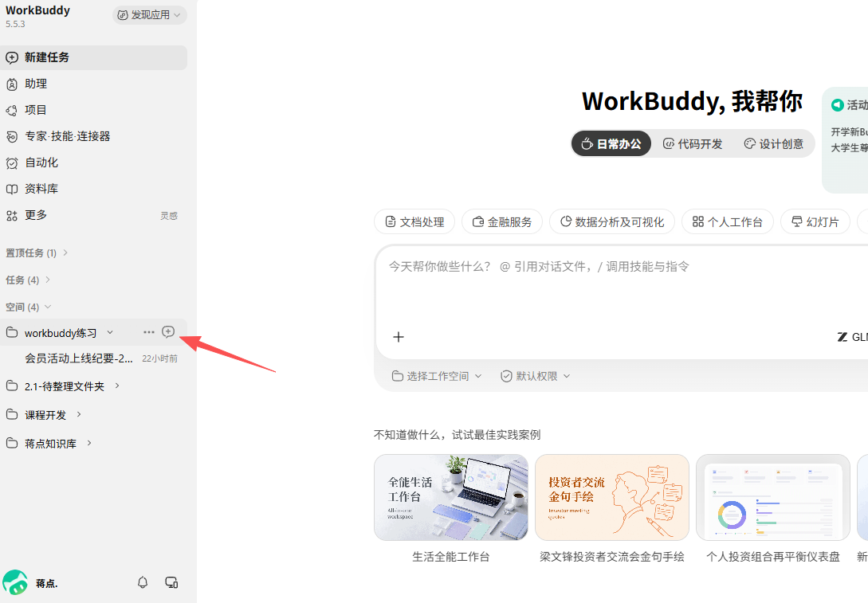Switch to the 设计创意 tab
This screenshot has width=868, height=603.
tap(774, 144)
